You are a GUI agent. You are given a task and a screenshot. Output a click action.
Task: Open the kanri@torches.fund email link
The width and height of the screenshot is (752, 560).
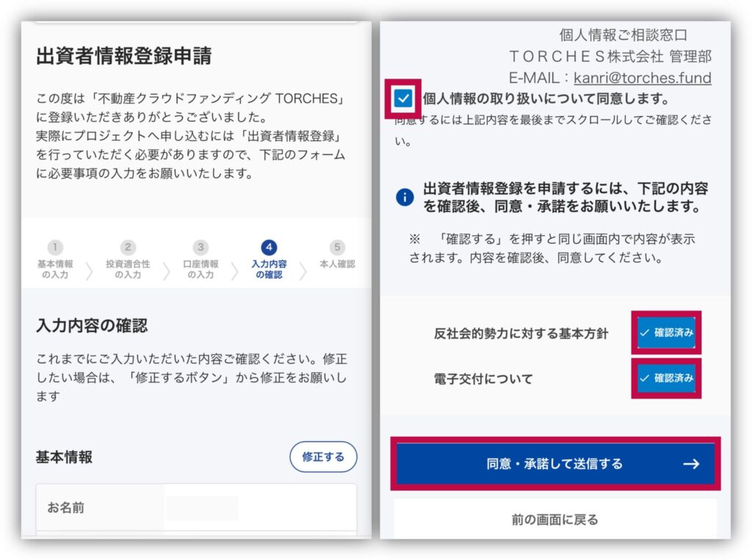click(642, 78)
